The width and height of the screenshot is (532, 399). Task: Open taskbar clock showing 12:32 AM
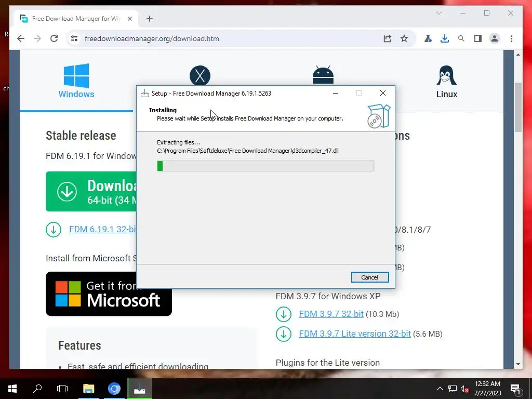point(487,389)
